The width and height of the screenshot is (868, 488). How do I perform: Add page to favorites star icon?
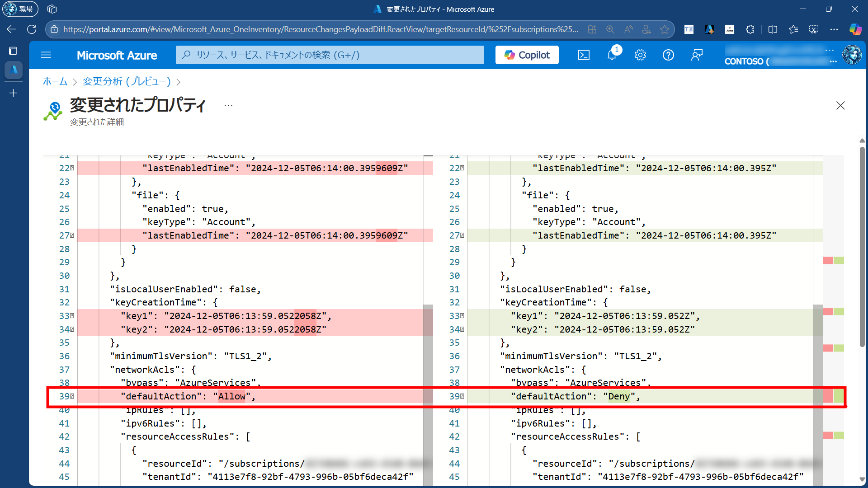pyautogui.click(x=664, y=29)
